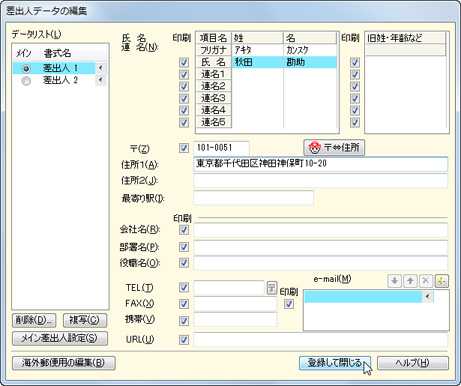Viewport: 461px width, 386px height.
Task: Toggle the 部署名 print checkbox
Action: (x=184, y=247)
